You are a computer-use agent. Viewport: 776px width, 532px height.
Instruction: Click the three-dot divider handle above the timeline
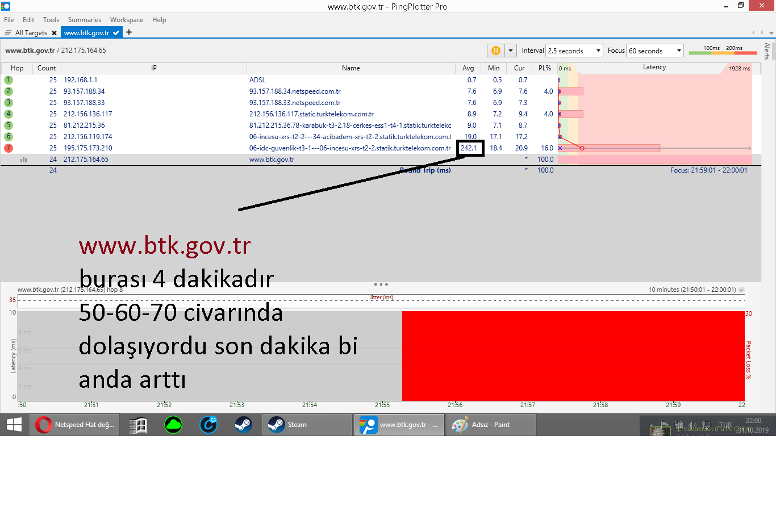coord(381,284)
